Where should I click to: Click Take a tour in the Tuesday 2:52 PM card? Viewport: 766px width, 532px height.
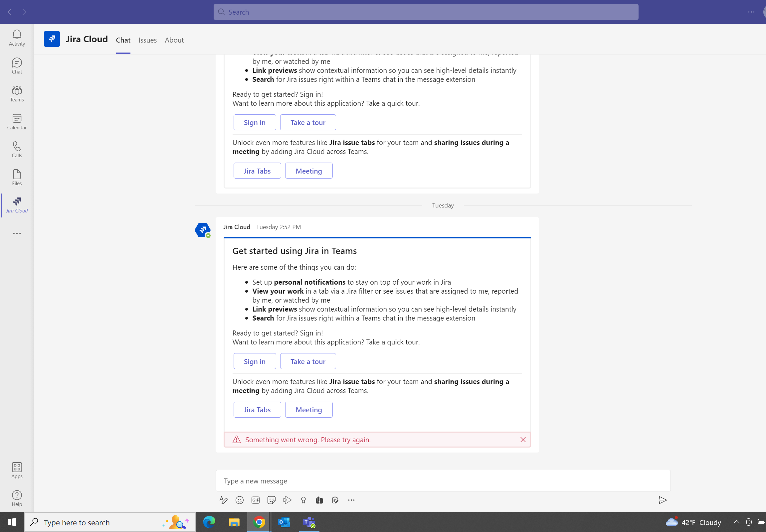[x=308, y=361]
